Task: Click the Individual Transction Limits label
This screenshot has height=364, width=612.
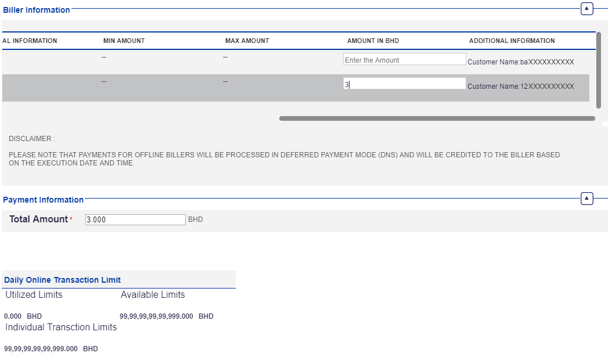Action: [x=61, y=327]
